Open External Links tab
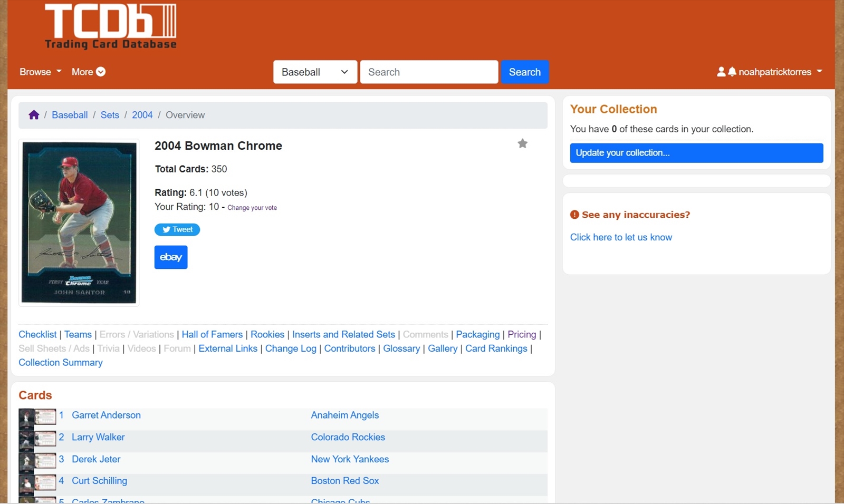Screen dimensions: 844x504 coord(228,348)
